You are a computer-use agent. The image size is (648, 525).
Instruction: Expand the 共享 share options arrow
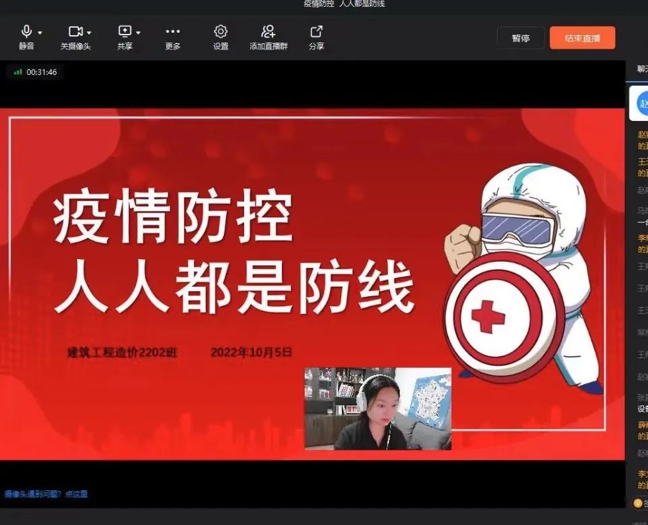(138, 32)
